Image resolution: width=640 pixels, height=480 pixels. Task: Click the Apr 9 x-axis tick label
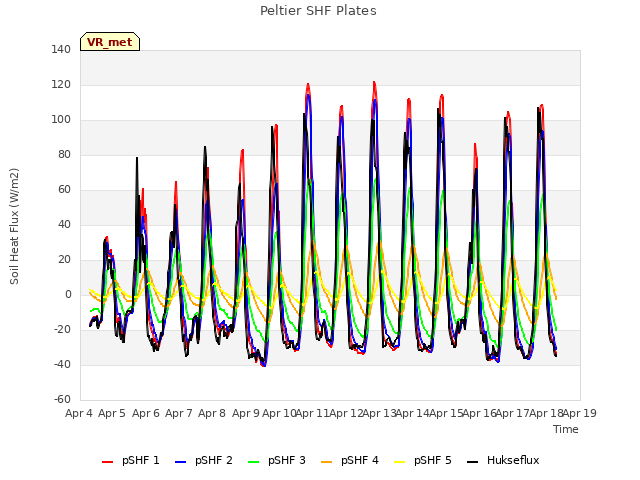(x=246, y=413)
